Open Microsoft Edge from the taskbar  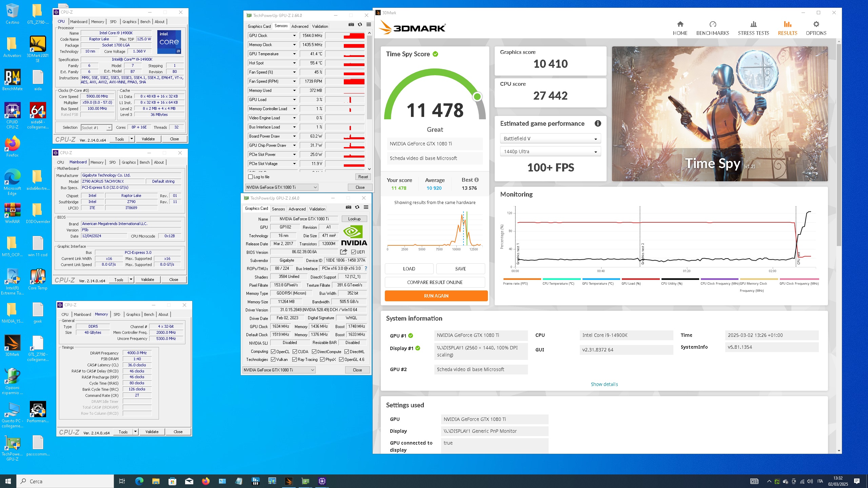139,481
